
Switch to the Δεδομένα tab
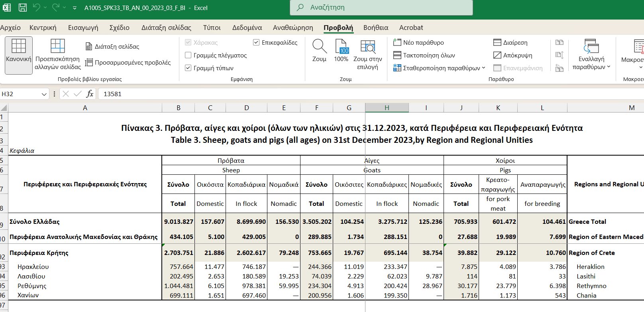click(247, 28)
